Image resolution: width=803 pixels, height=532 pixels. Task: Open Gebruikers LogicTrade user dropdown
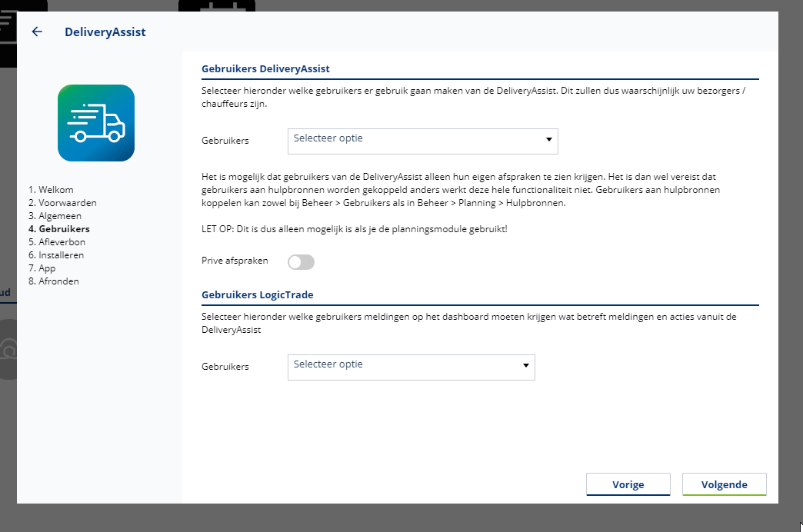(x=411, y=367)
